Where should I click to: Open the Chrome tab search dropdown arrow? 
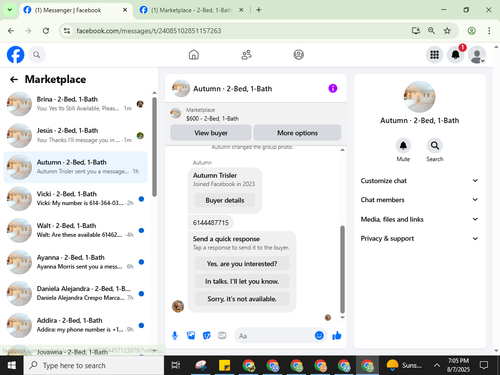pos(10,10)
